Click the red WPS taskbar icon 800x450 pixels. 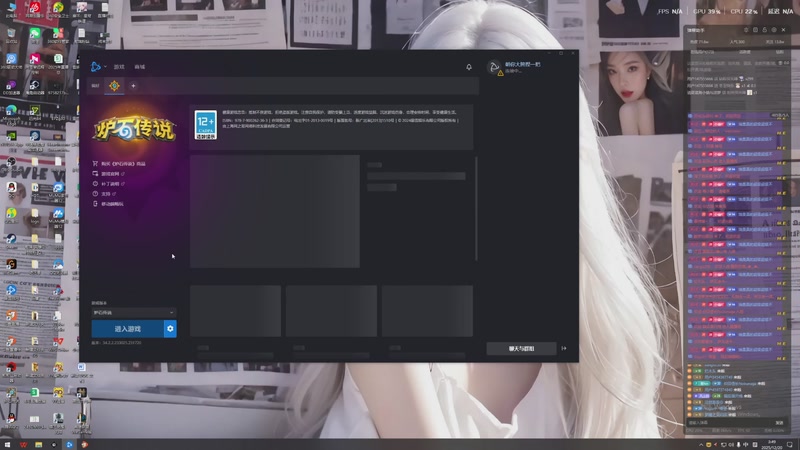[23, 445]
